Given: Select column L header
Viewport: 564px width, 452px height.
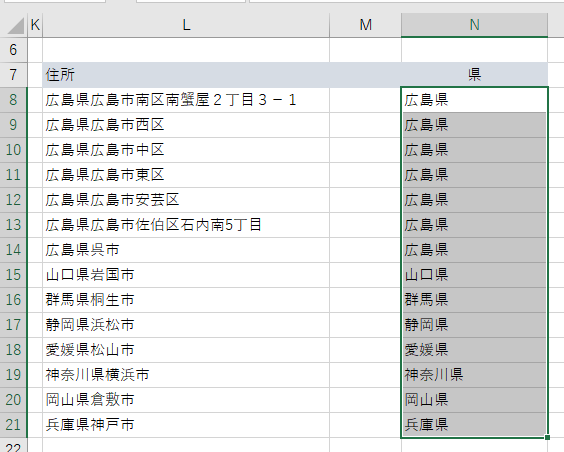Looking at the screenshot, I should pos(186,25).
